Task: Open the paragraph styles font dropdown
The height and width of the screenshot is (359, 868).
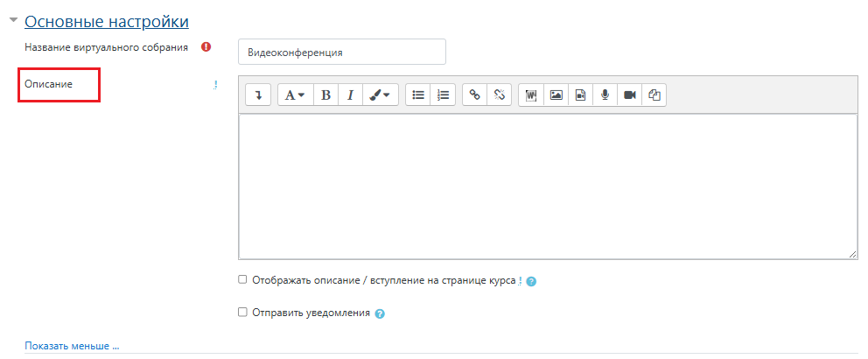Action: tap(296, 95)
